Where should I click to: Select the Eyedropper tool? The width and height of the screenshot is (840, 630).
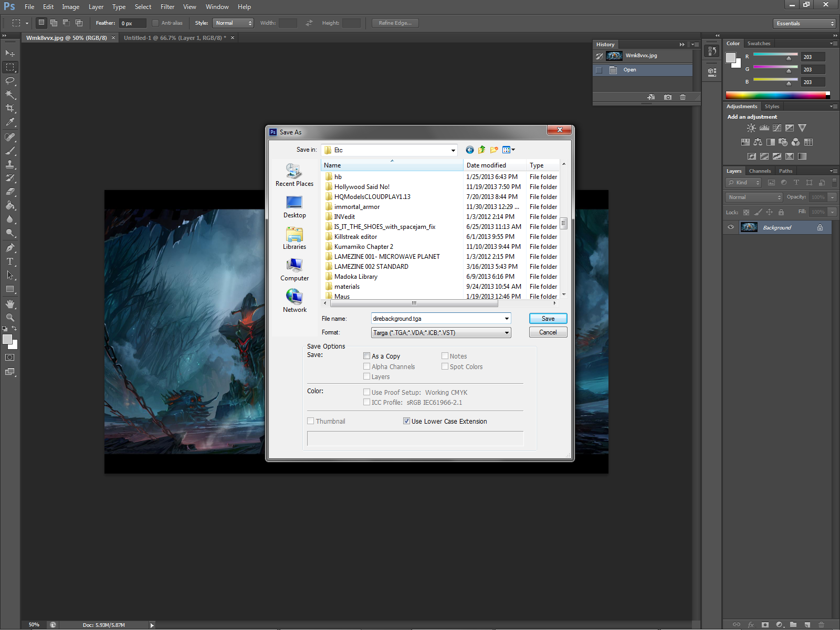tap(10, 122)
